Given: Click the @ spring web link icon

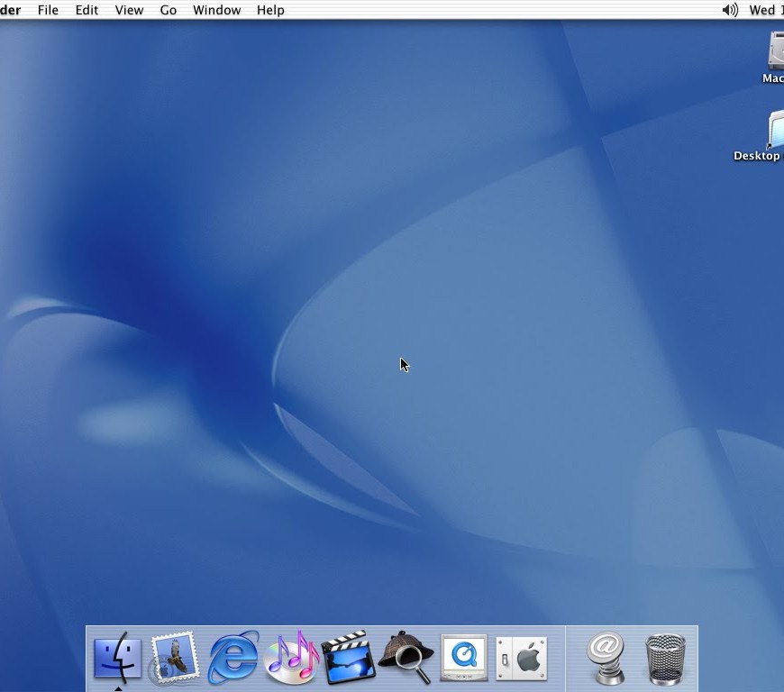Looking at the screenshot, I should pos(606,658).
